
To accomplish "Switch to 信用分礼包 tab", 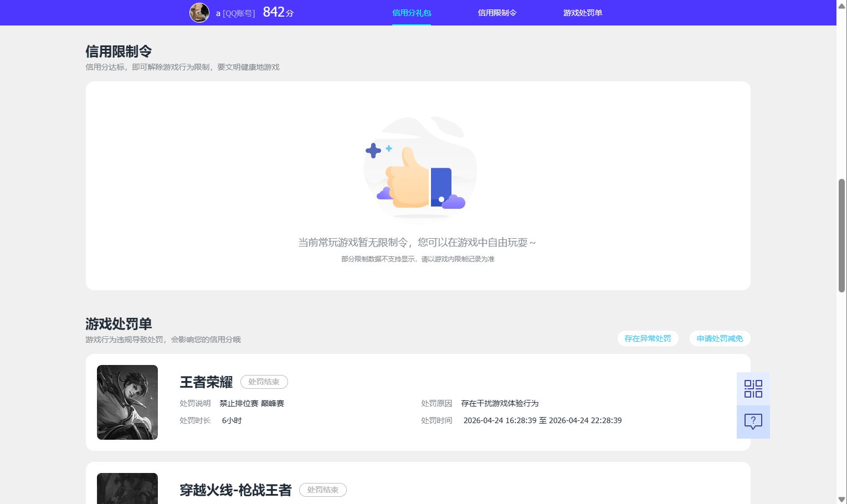I will pos(412,13).
